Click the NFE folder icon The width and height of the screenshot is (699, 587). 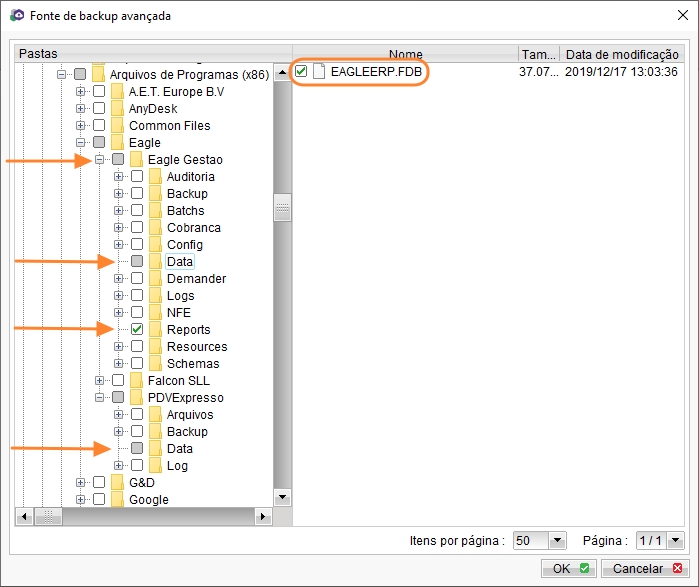(155, 312)
